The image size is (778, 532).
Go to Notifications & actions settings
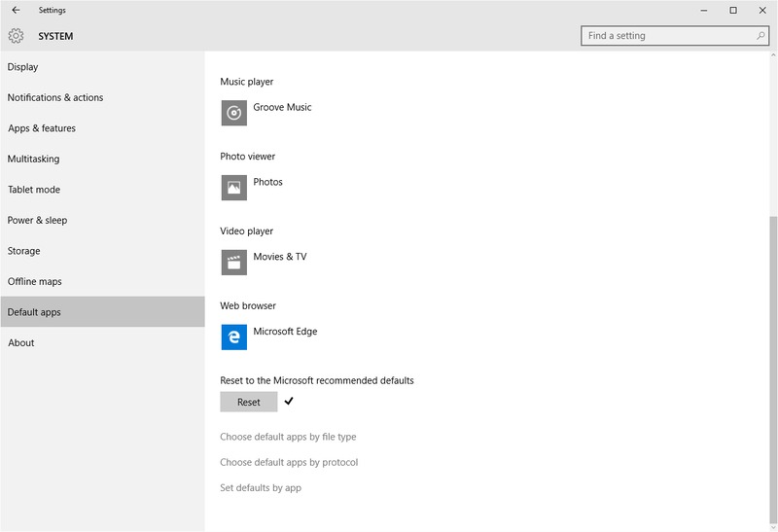[x=55, y=97]
